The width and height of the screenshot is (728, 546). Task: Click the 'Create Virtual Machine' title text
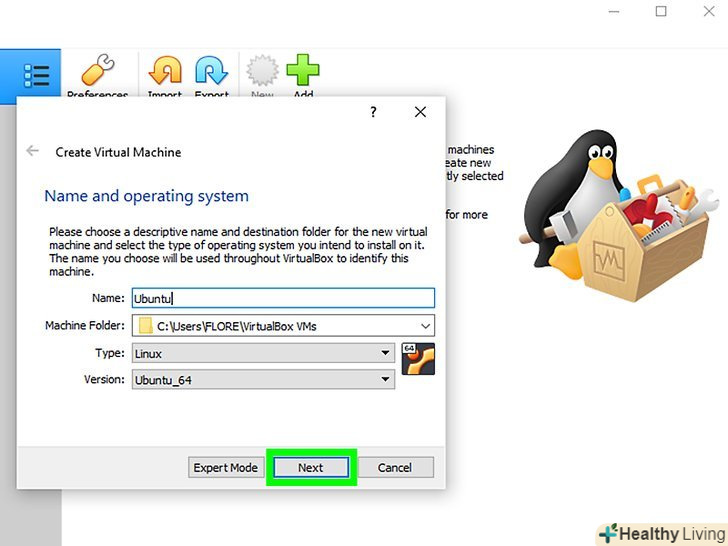(118, 152)
